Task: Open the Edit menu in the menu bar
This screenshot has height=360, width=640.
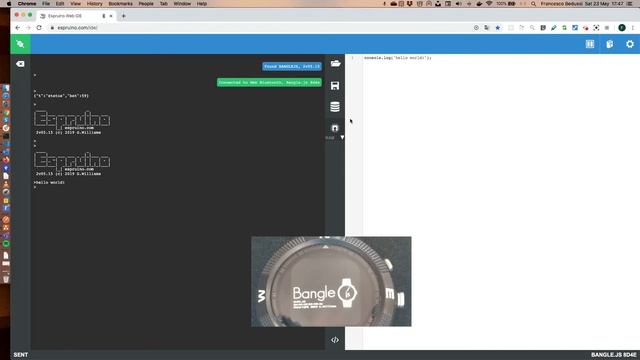Action: click(x=60, y=4)
